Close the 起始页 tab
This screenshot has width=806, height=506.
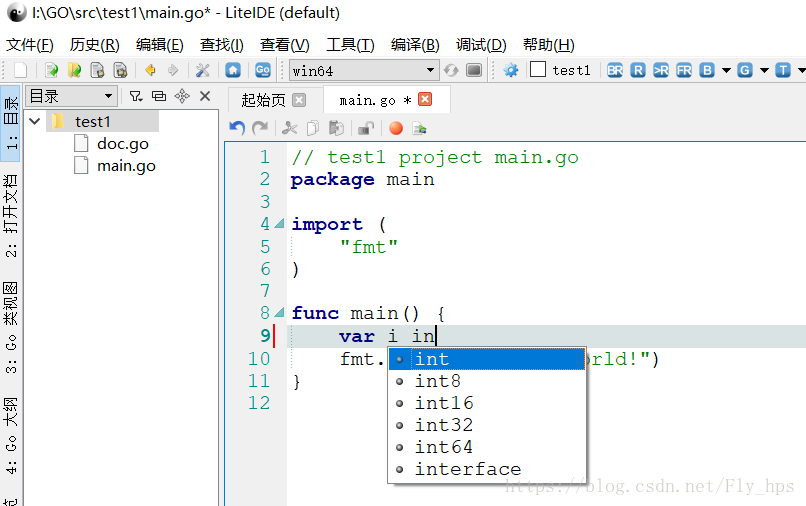[x=299, y=100]
